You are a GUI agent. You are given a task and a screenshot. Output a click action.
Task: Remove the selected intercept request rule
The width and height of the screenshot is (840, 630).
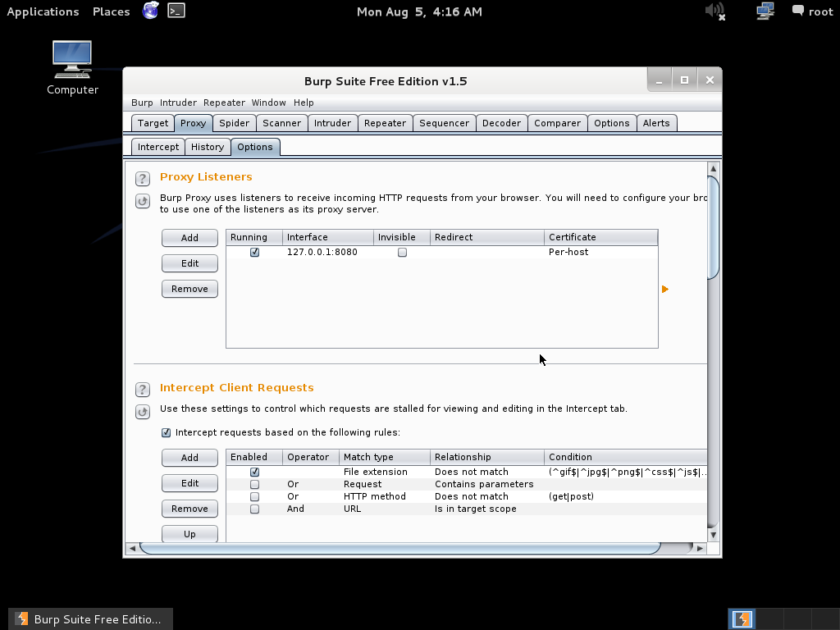(189, 509)
